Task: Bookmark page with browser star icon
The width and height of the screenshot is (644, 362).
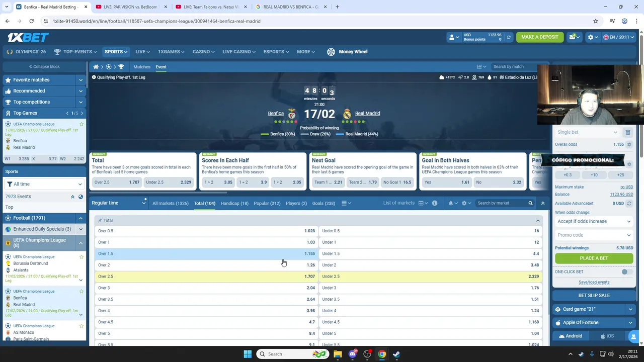Action: pos(596,21)
